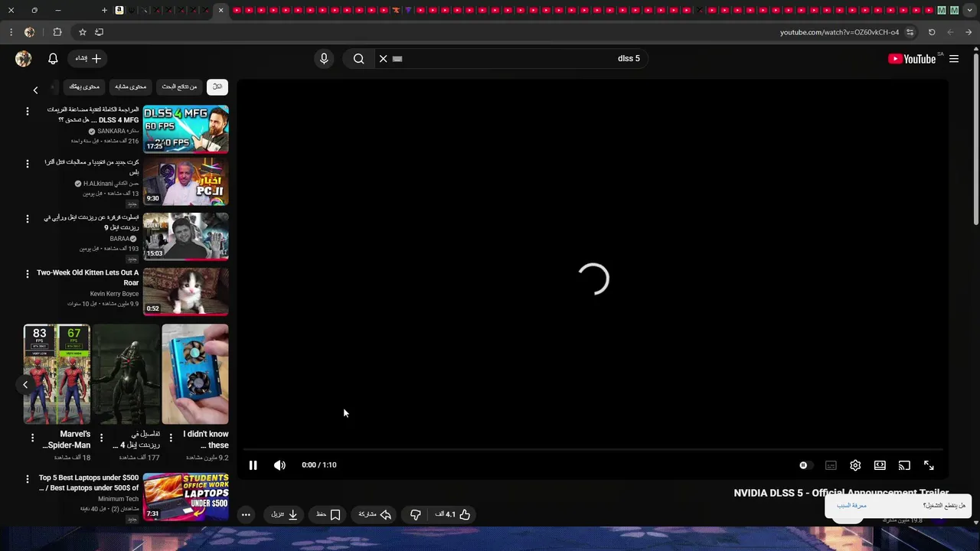The image size is (980, 551).
Task: Cast video using Play on TV icon
Action: (x=904, y=465)
